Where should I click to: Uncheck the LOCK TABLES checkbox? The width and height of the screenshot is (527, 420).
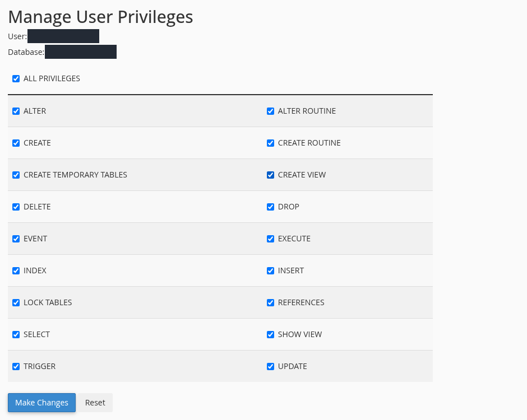(16, 302)
